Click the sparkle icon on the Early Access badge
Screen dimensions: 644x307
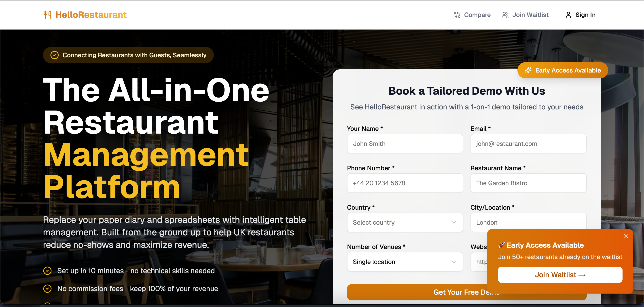point(528,70)
